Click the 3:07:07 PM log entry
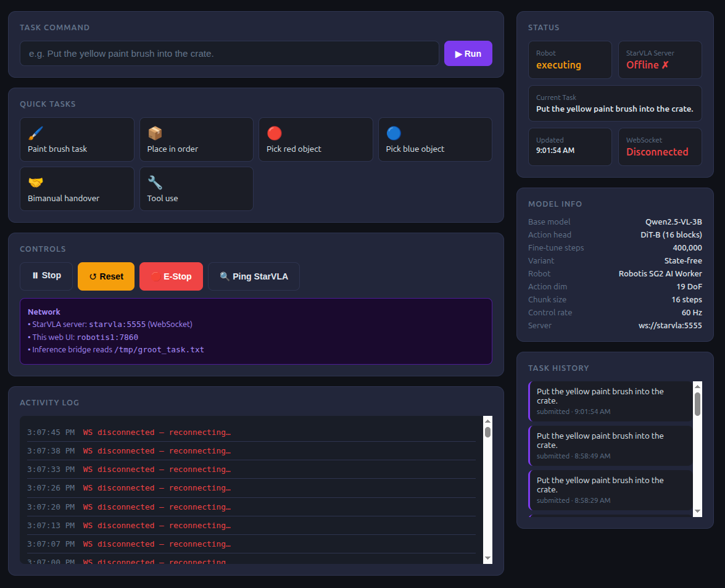Screen dimensions: 725x588 251,544
